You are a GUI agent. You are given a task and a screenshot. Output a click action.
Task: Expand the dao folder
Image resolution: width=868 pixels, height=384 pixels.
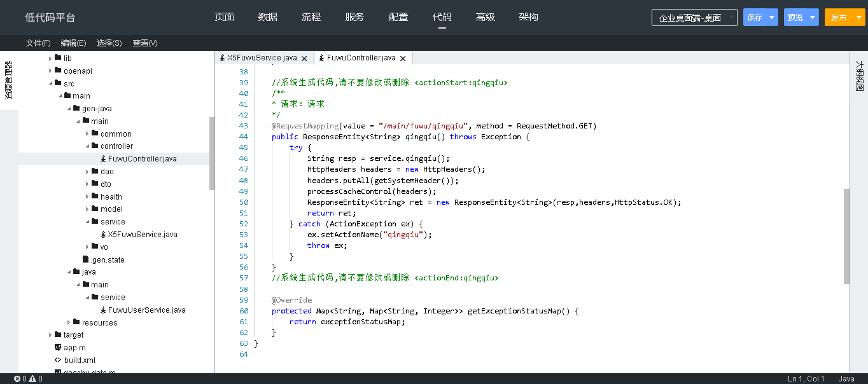pyautogui.click(x=87, y=172)
